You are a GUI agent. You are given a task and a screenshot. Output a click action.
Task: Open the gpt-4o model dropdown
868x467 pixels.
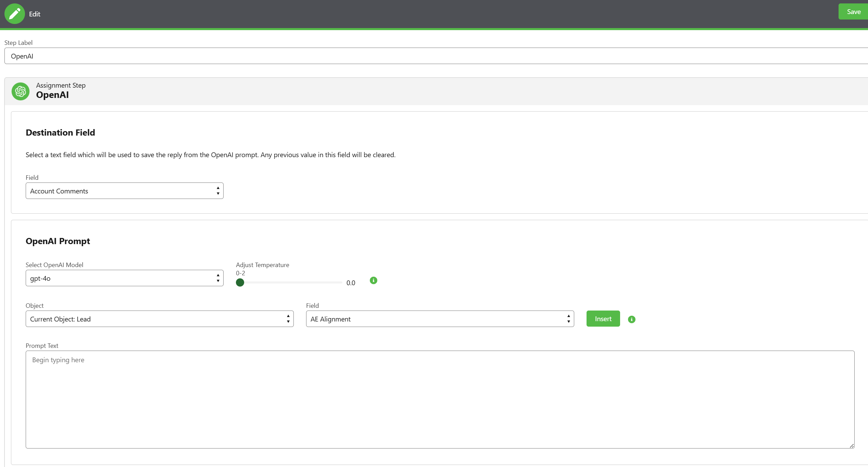[125, 278]
